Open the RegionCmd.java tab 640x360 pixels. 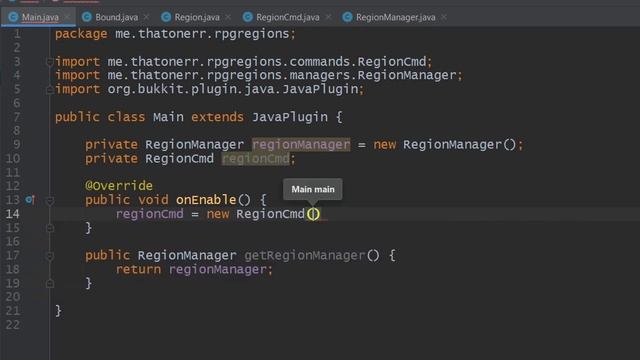287,17
